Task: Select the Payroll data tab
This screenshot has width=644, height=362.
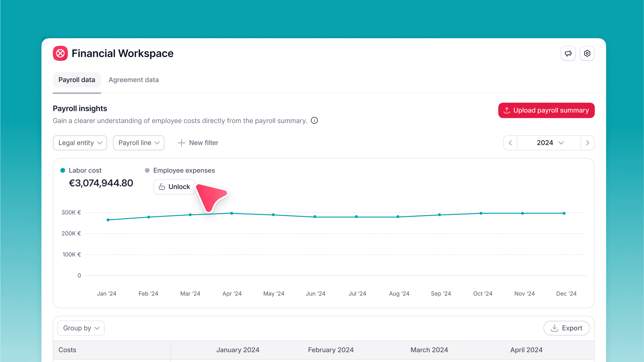Action: pos(77,80)
